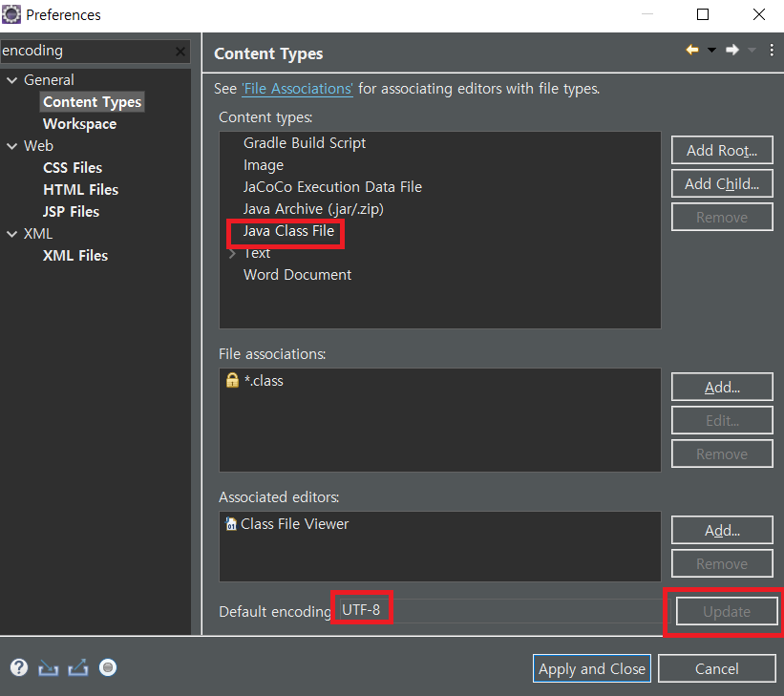Clear the encoding filter text
Screen dimensions: 784x696
180,51
